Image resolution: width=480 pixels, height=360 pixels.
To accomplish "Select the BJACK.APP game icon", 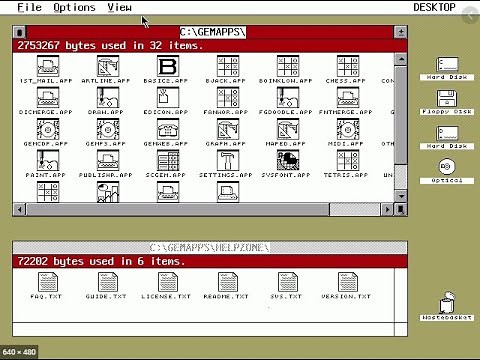I will (x=228, y=66).
